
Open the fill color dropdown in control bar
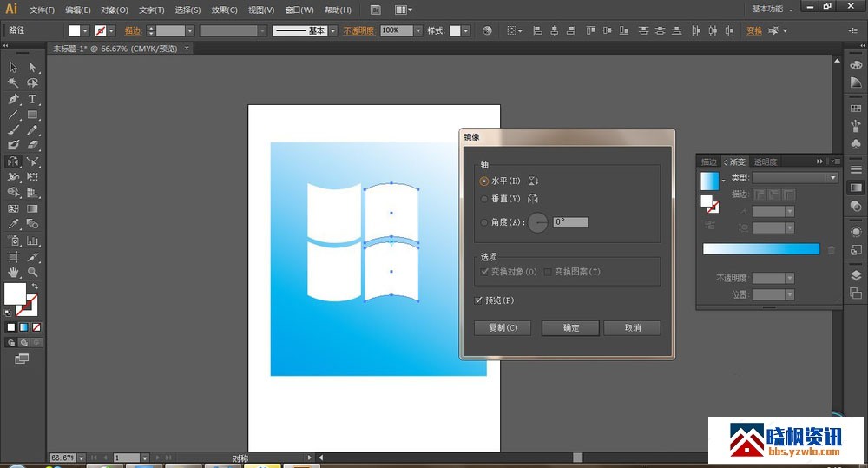(x=85, y=31)
